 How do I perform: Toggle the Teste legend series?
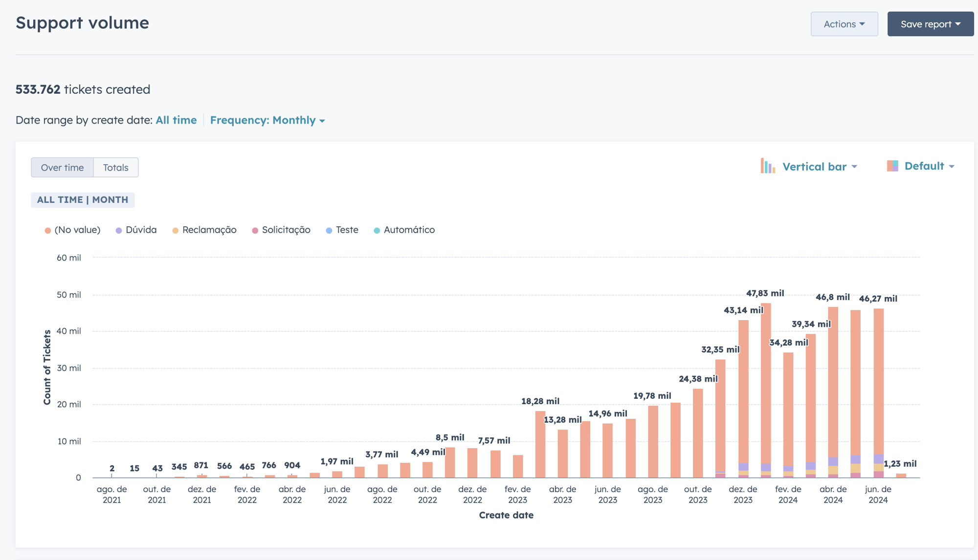pyautogui.click(x=342, y=230)
